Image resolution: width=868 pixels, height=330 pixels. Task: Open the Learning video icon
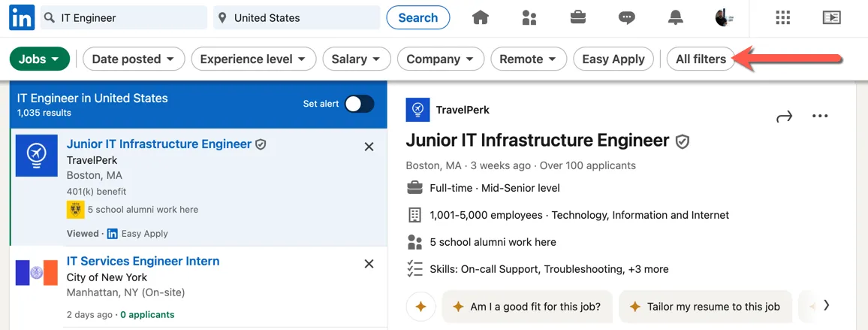point(831,18)
